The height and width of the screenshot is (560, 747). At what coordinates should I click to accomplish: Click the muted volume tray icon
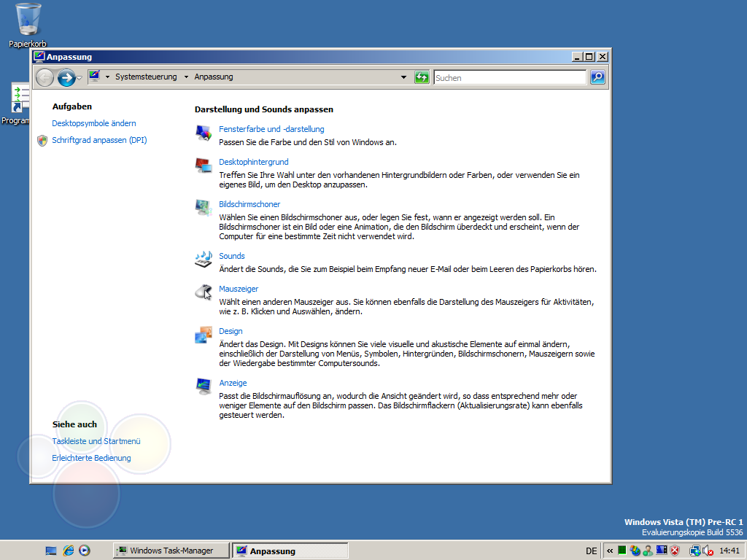[708, 551]
